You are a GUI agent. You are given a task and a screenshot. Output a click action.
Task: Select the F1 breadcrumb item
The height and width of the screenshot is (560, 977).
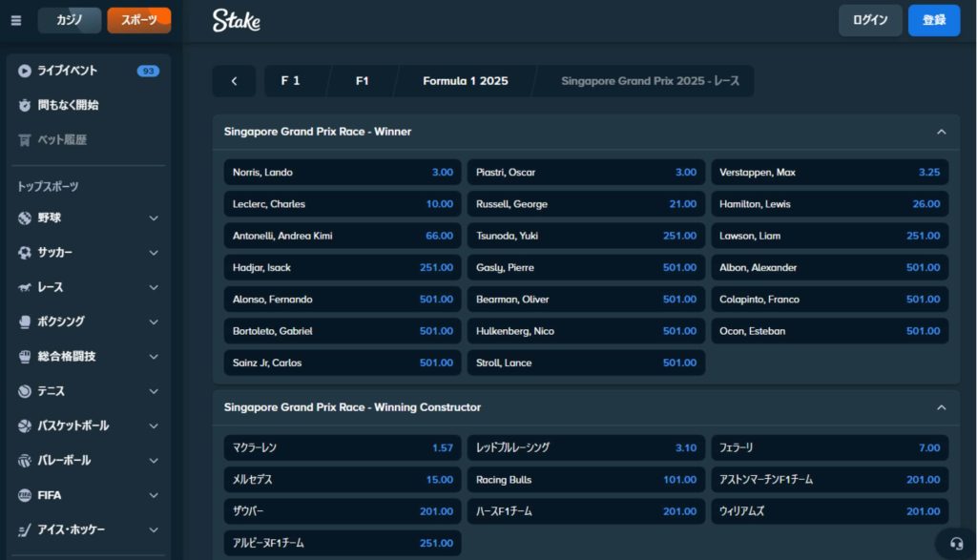coord(362,81)
